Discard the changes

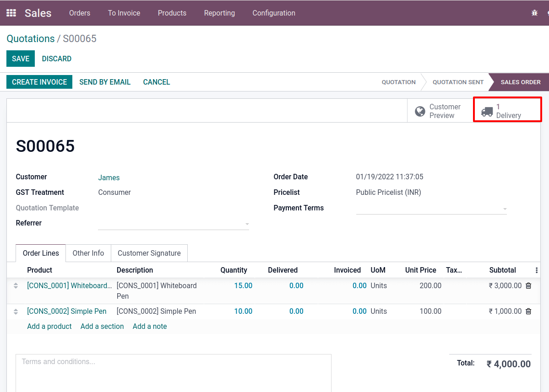click(x=57, y=59)
